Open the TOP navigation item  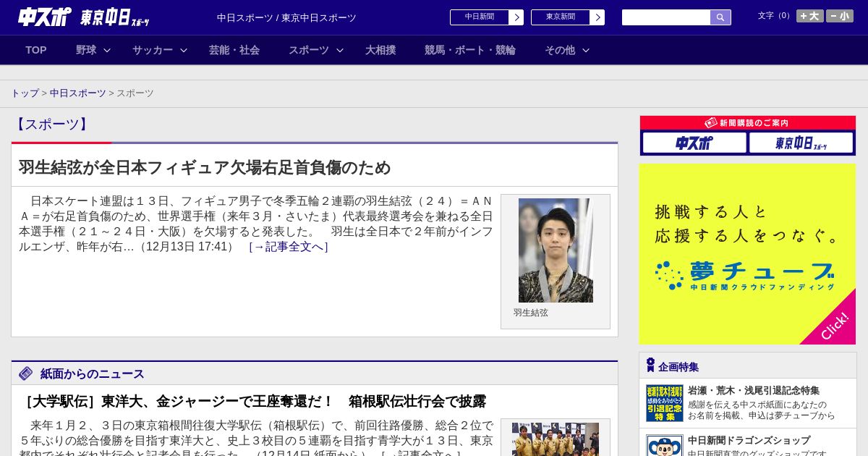pos(36,50)
